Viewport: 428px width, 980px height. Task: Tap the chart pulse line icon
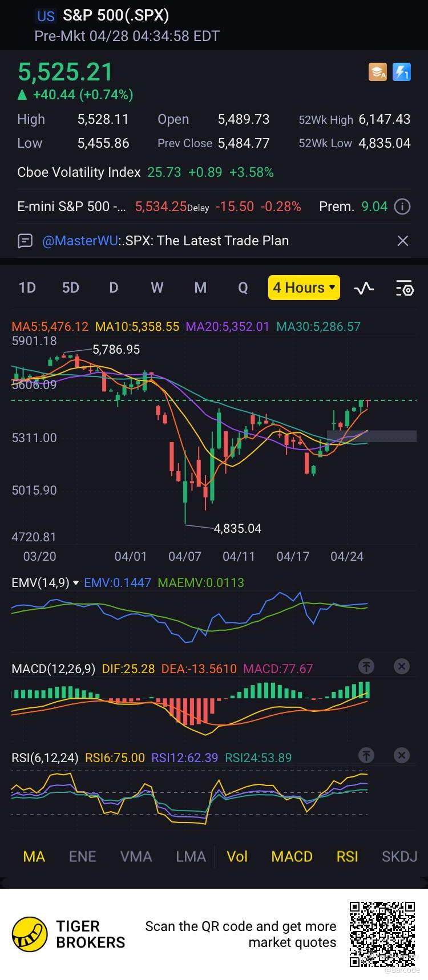(364, 288)
